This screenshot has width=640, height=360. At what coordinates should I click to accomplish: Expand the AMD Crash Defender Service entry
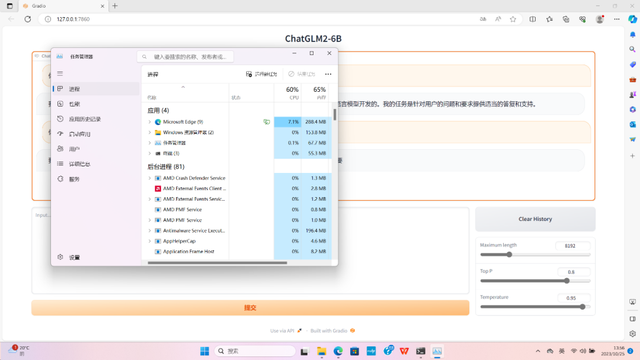click(x=149, y=178)
